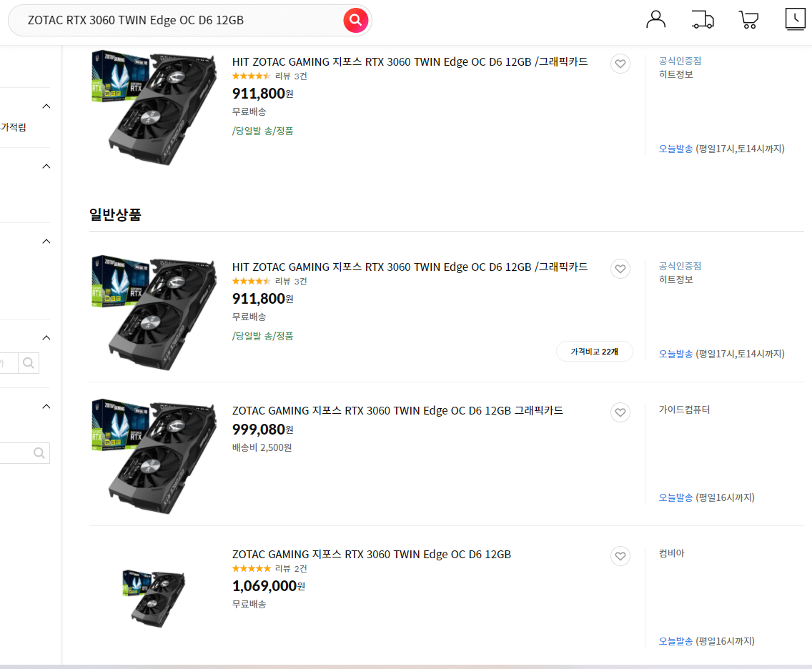Collapse the sidebar section above first search box

(x=46, y=337)
